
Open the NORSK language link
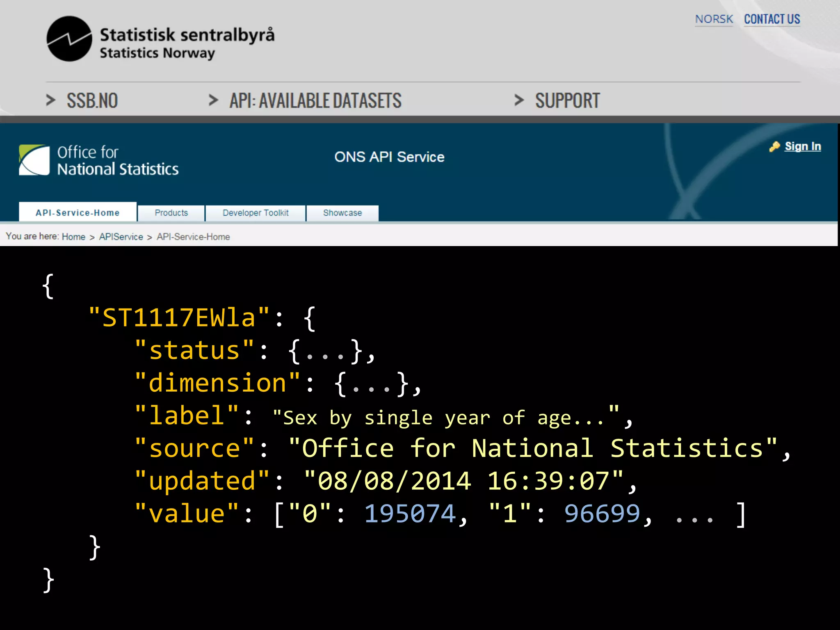(x=714, y=19)
